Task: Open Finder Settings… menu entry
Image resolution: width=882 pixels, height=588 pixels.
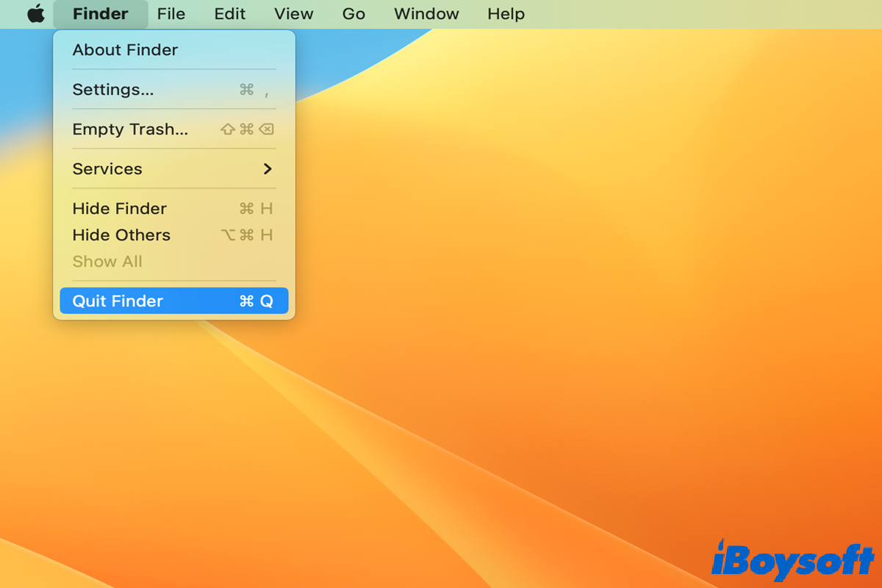Action: (x=113, y=90)
